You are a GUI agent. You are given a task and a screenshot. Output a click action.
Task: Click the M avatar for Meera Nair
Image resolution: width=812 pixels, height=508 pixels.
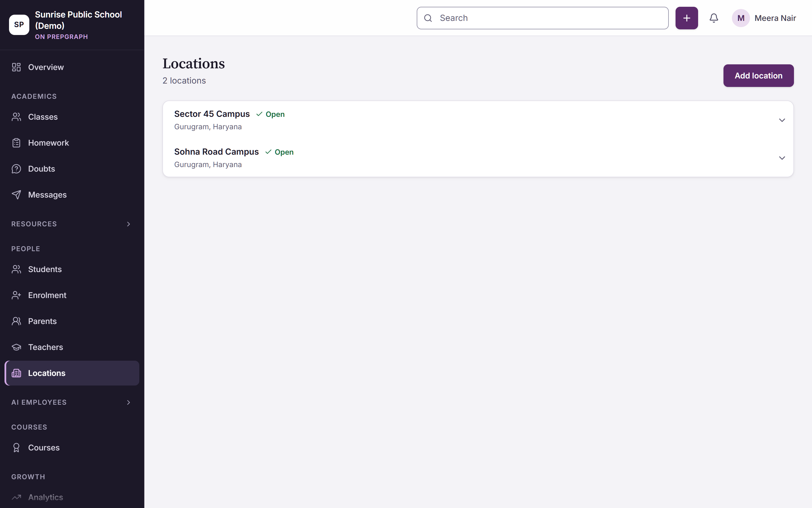[741, 18]
